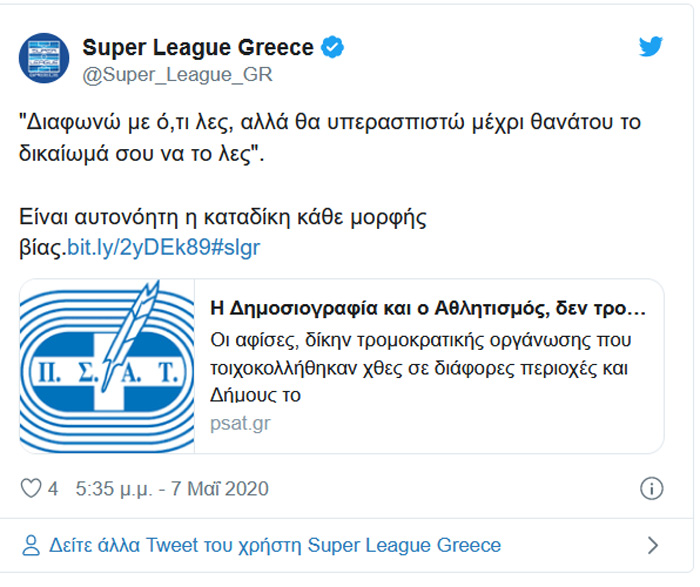The height and width of the screenshot is (587, 700).
Task: Click the like count number 4
Action: click(53, 489)
